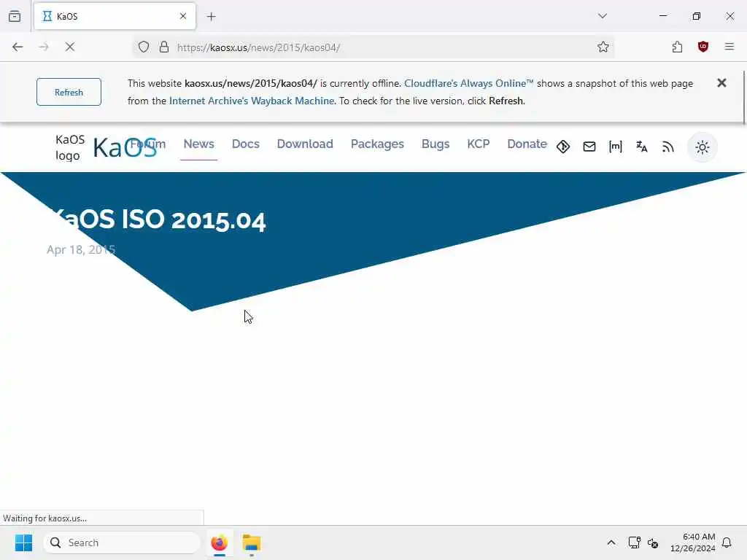Open the language translation icon
The height and width of the screenshot is (560, 747).
642,147
